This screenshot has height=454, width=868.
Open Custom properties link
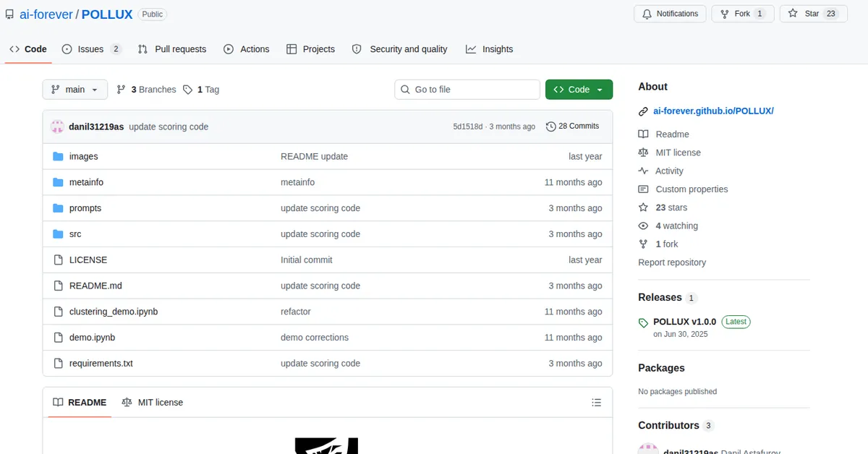[692, 189]
